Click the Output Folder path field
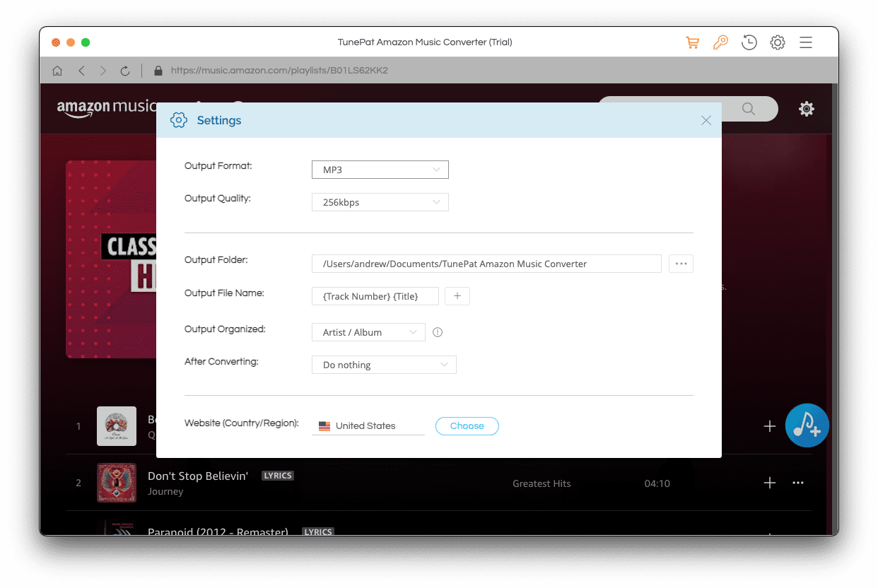 [486, 264]
